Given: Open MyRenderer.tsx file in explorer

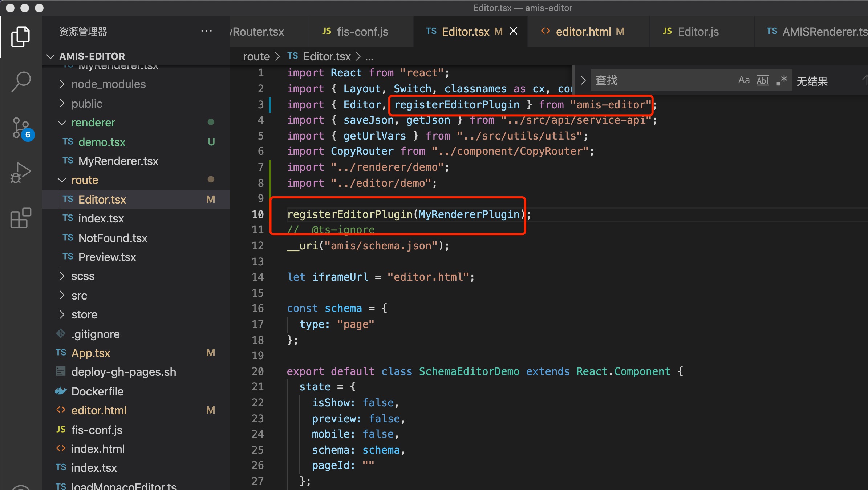Looking at the screenshot, I should click(136, 161).
